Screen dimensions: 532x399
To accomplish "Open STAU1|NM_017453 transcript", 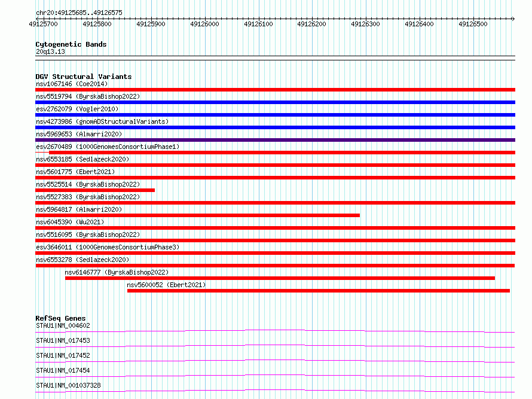I will tap(63, 340).
